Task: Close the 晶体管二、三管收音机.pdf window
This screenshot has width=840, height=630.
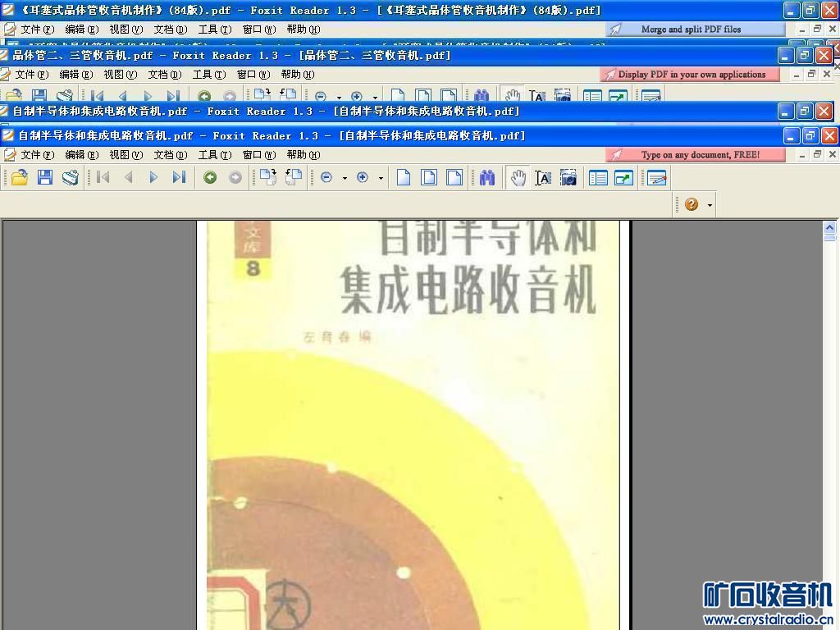Action: pyautogui.click(x=824, y=55)
